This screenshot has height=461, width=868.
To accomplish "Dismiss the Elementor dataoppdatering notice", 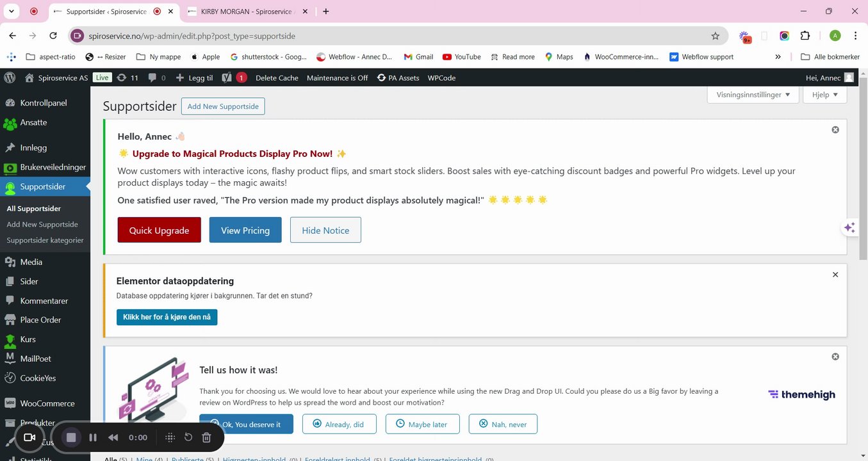I will [x=835, y=275].
